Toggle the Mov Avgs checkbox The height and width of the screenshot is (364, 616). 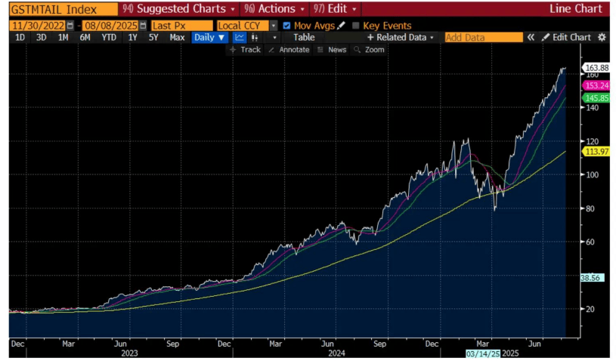286,26
